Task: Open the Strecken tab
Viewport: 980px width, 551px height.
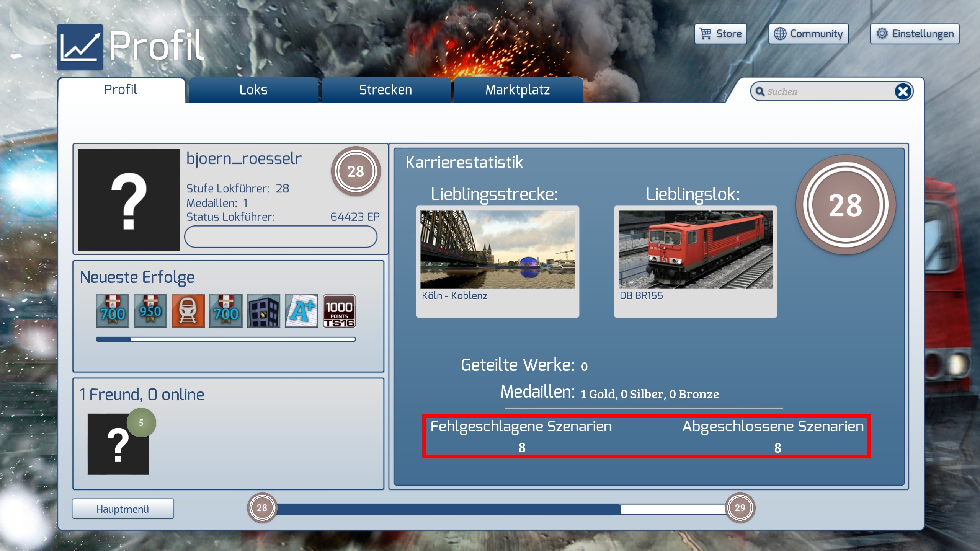Action: pyautogui.click(x=385, y=90)
